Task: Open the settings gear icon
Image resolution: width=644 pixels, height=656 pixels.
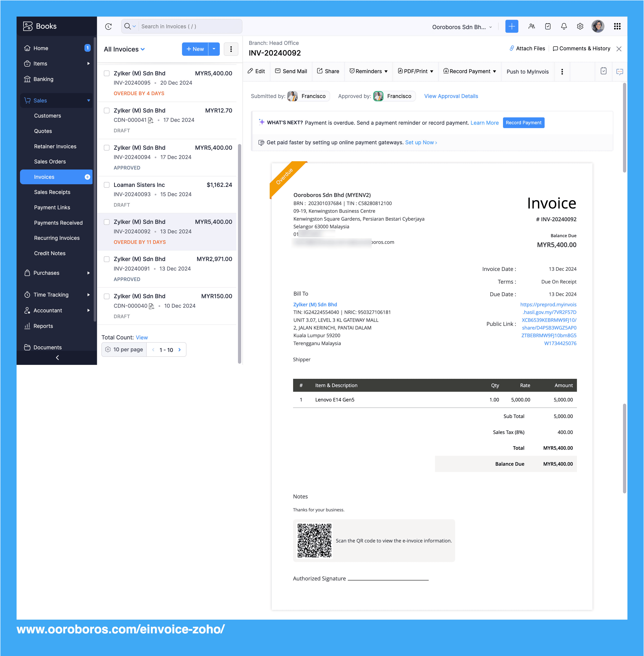Action: (580, 26)
